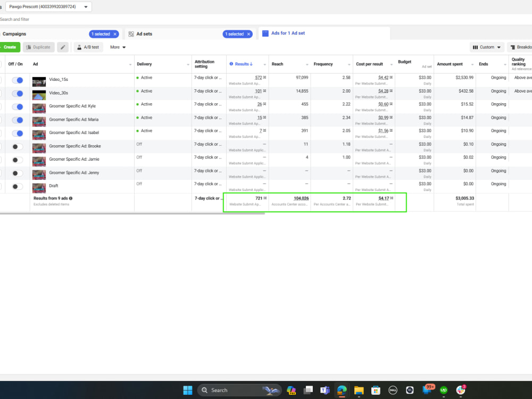Open Delivery column header dropdown arrow
The width and height of the screenshot is (532, 399).
pyautogui.click(x=188, y=64)
